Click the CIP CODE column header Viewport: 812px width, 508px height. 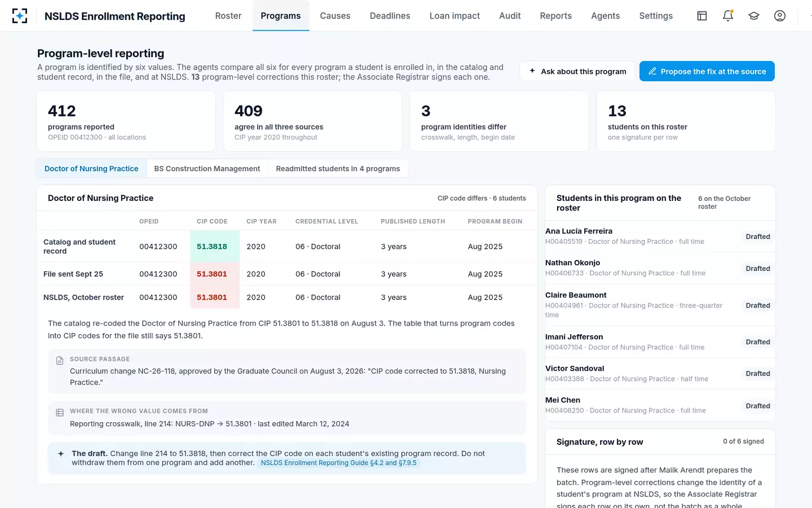tap(212, 221)
